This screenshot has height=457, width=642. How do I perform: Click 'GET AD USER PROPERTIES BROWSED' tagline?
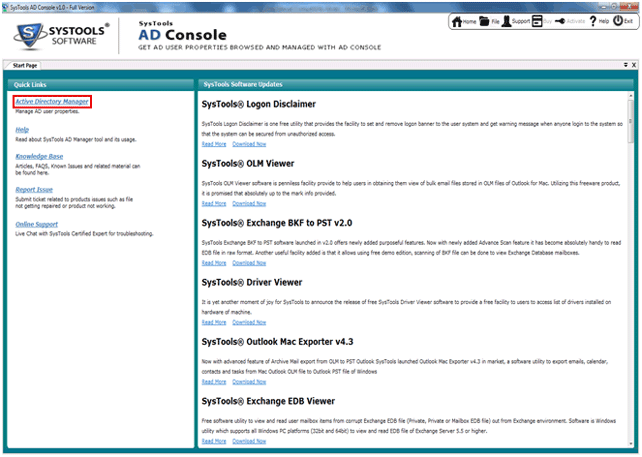pos(260,48)
